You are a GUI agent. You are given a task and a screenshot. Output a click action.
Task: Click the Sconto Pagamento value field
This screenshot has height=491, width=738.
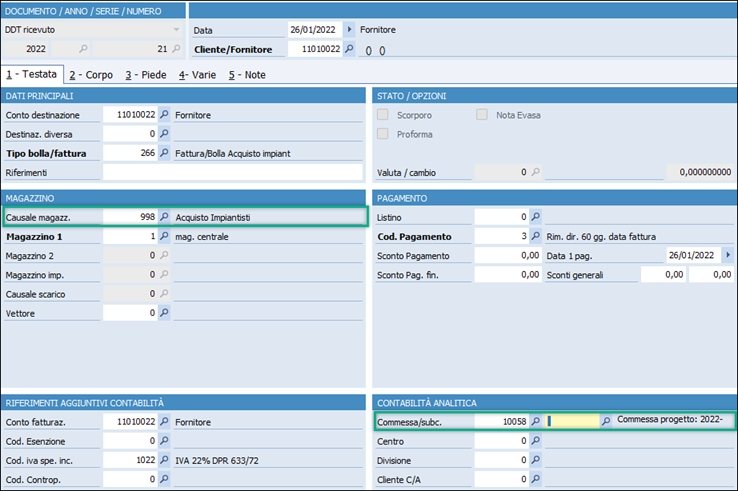[x=507, y=255]
